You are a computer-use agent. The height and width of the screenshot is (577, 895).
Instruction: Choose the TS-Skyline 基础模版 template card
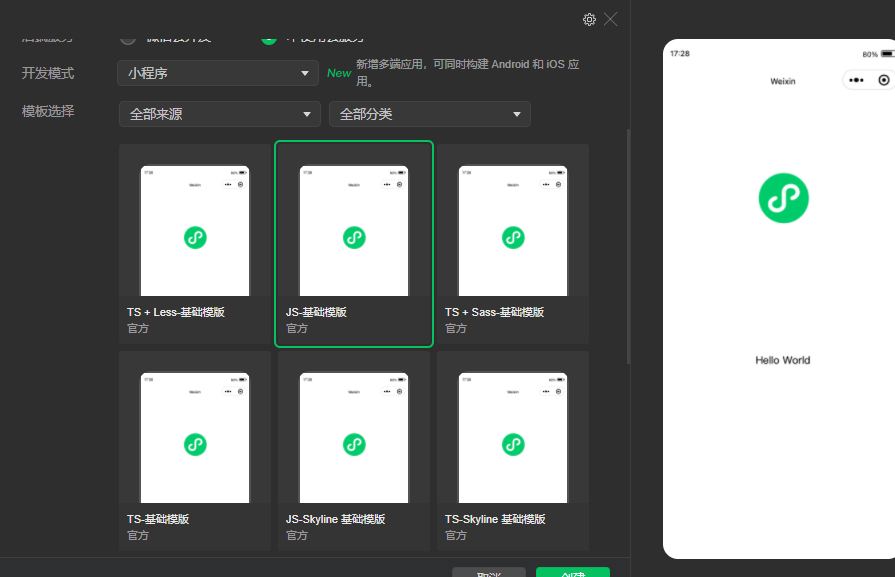(x=513, y=451)
